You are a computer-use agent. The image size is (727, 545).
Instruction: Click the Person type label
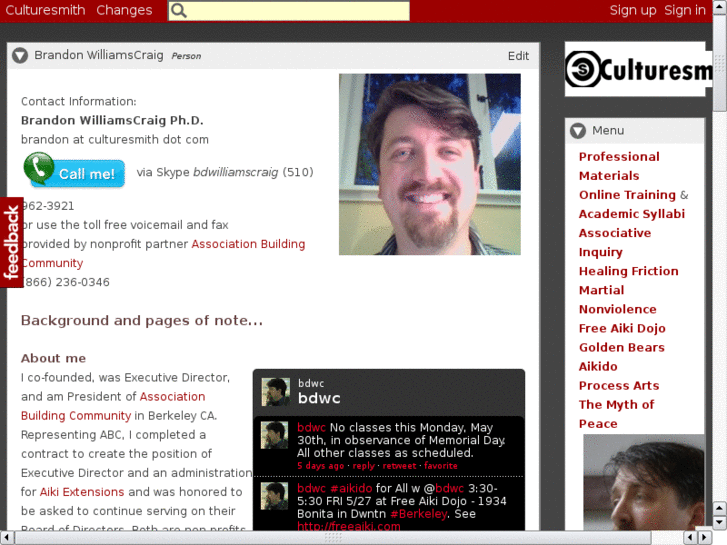point(186,56)
